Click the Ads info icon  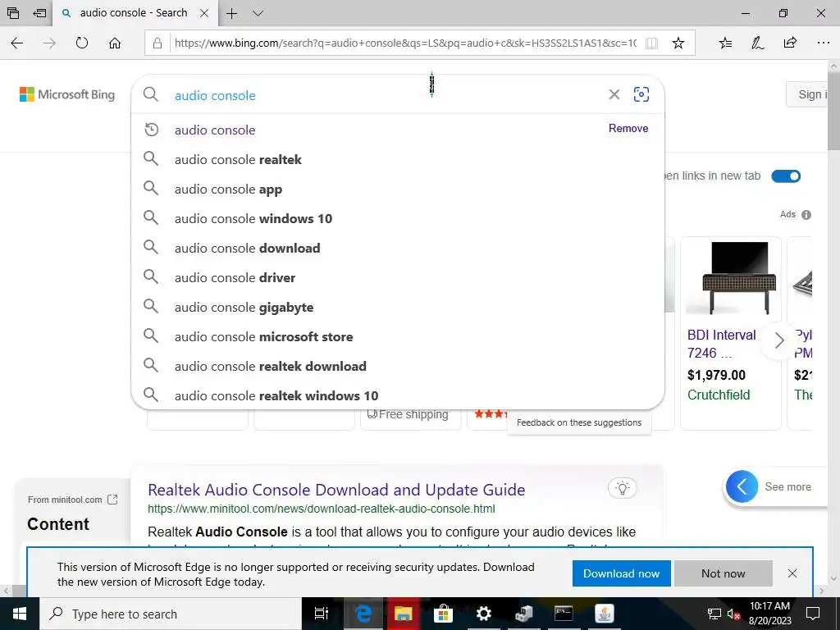pos(806,215)
